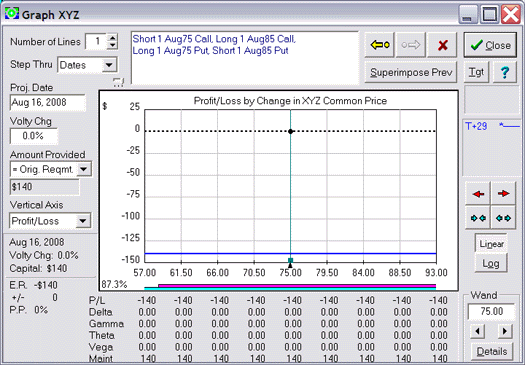Click the $140 amount field

(x=45, y=187)
